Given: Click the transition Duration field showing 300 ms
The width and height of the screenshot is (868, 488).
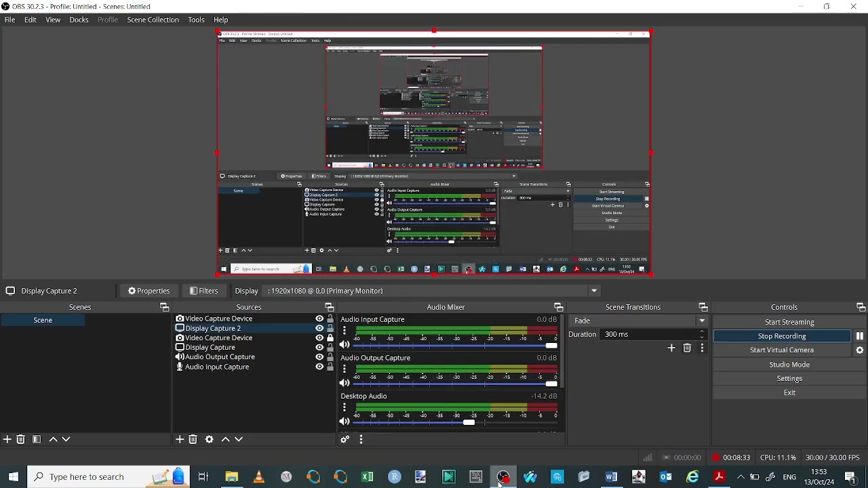Looking at the screenshot, I should tap(654, 335).
